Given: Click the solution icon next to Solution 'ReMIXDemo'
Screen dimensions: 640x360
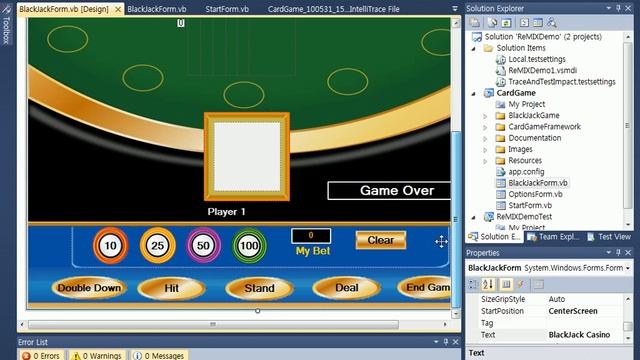Looking at the screenshot, I should click(x=476, y=37).
